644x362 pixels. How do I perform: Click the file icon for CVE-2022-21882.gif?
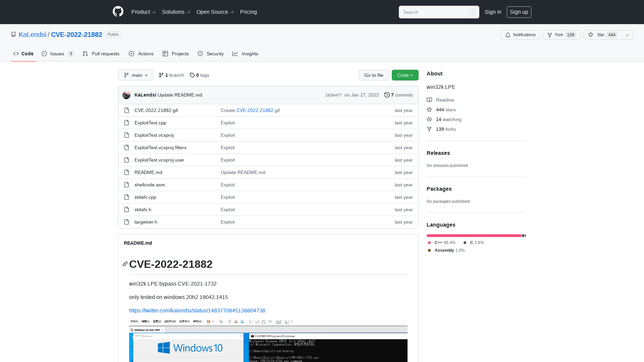pos(126,110)
